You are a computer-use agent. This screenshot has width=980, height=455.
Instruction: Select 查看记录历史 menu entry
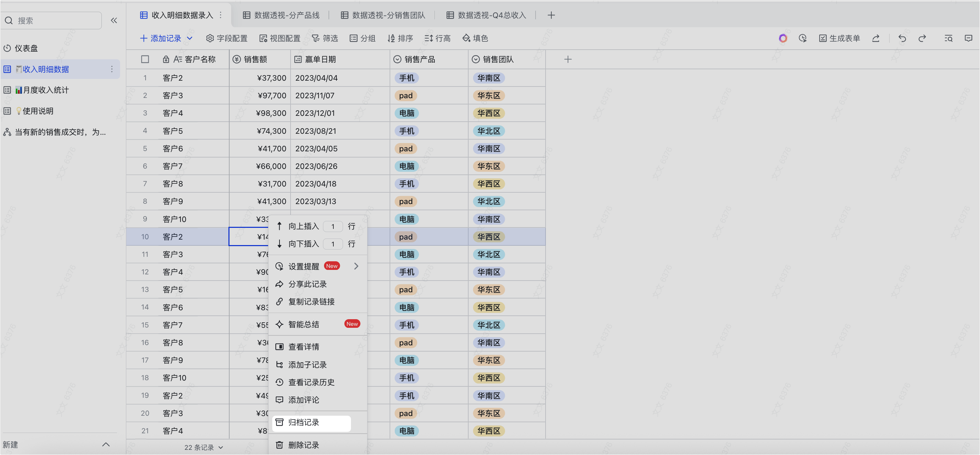coord(318,382)
